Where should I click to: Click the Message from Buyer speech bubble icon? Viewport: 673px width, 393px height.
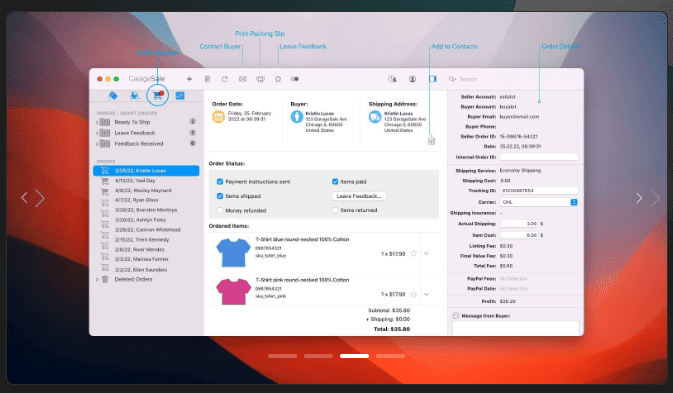(456, 316)
